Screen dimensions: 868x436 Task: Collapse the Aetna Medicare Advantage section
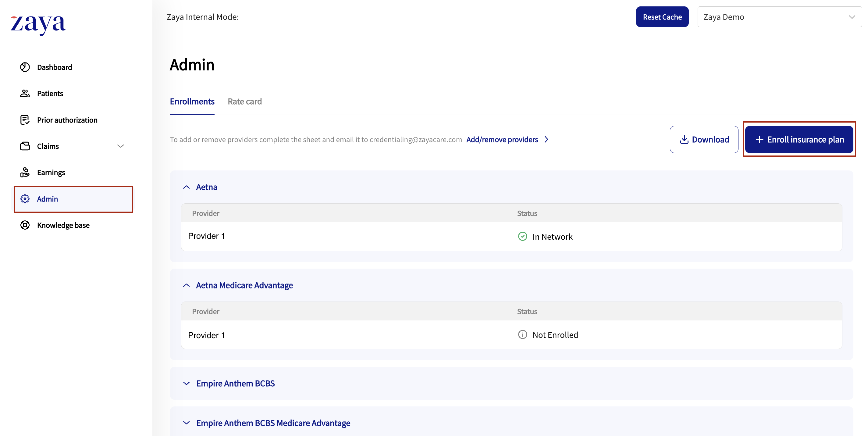pos(186,285)
